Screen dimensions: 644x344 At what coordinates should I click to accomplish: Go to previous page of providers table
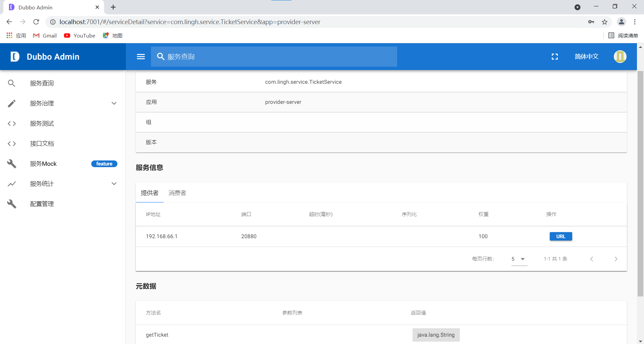click(592, 259)
